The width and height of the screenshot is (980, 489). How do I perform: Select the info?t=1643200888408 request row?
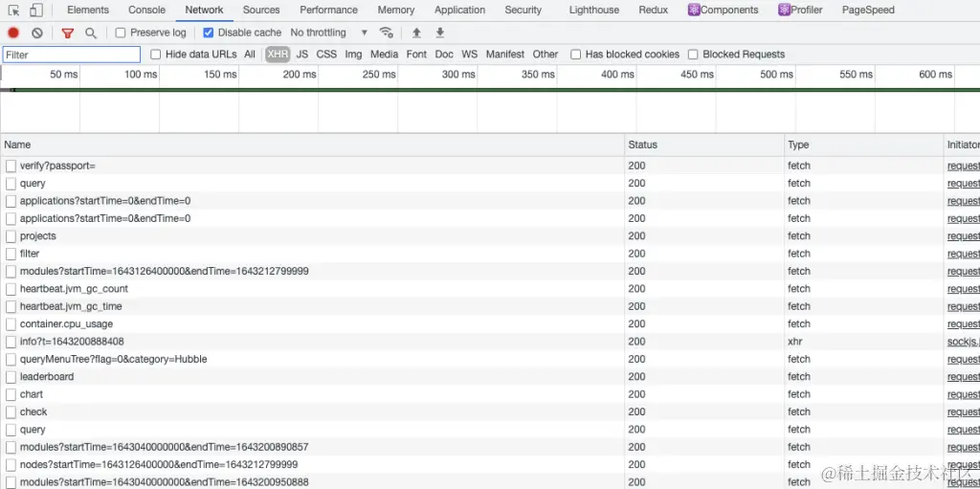pyautogui.click(x=490, y=342)
